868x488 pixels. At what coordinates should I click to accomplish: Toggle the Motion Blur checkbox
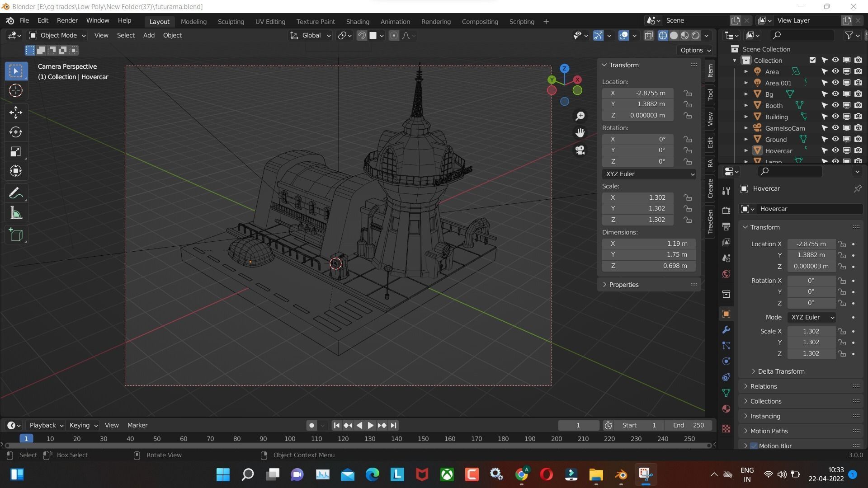pyautogui.click(x=754, y=446)
